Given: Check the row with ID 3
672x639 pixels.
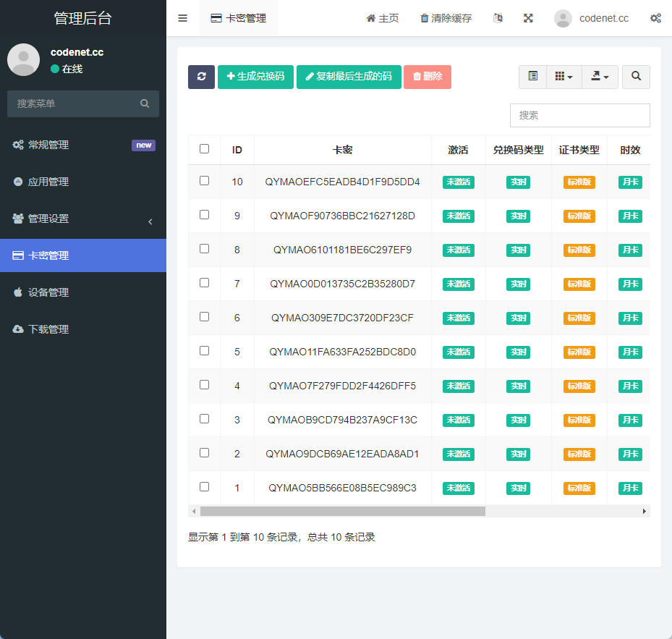Looking at the screenshot, I should [205, 418].
